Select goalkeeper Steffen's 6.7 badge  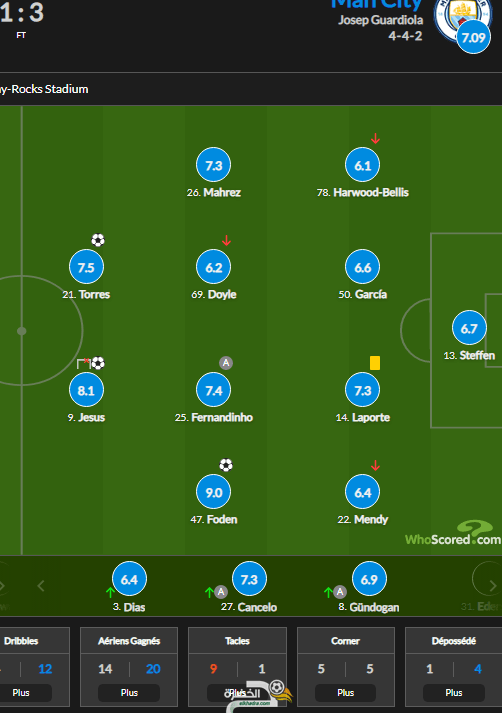click(x=469, y=328)
